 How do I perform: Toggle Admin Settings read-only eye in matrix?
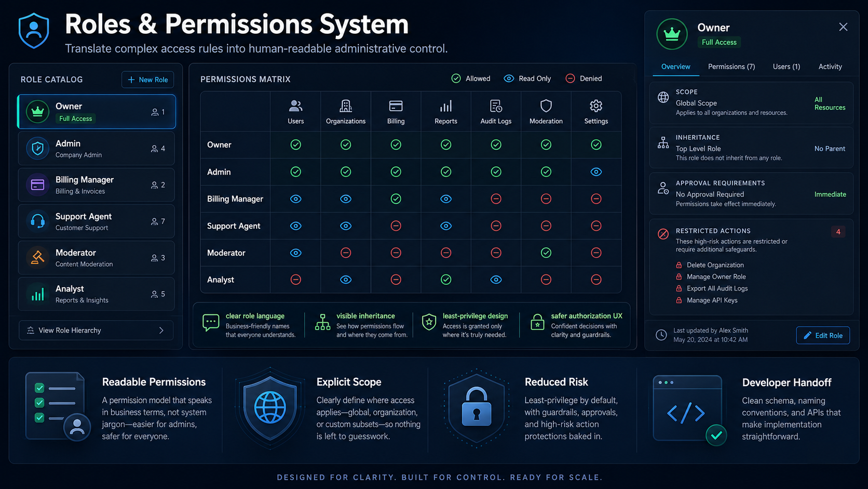[x=596, y=172]
